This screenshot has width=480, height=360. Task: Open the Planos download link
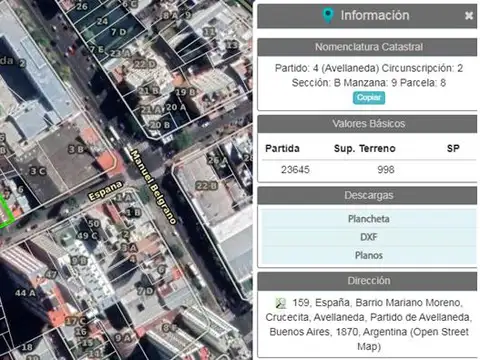[x=369, y=255]
